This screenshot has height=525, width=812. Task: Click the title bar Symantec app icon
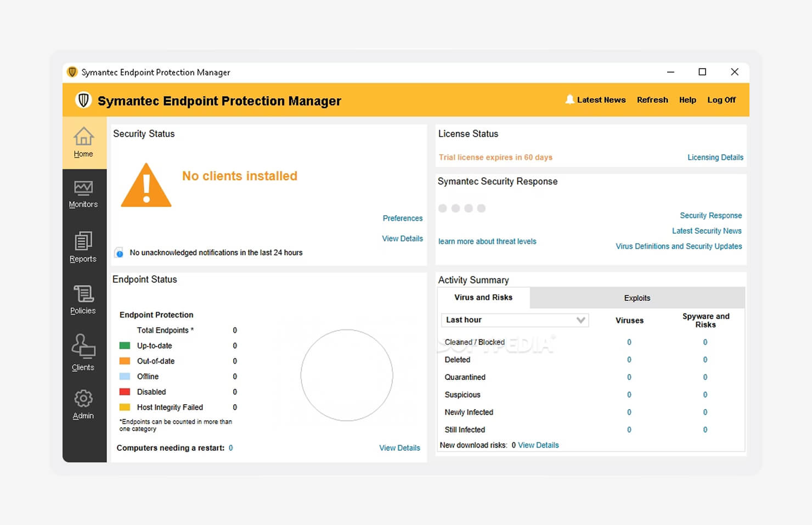click(72, 72)
